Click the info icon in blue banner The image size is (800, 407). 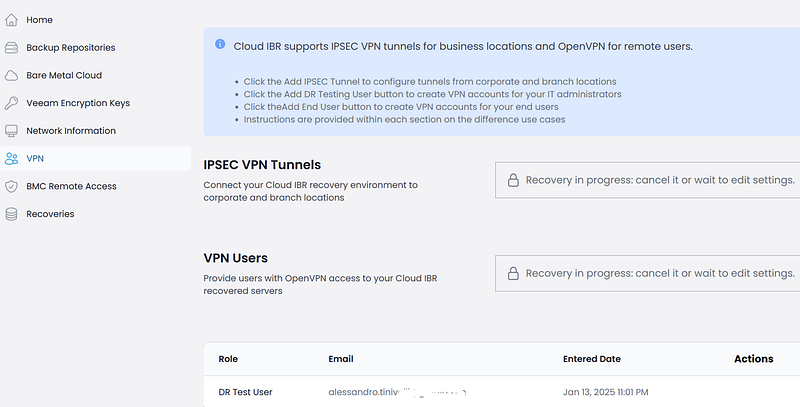tap(220, 45)
